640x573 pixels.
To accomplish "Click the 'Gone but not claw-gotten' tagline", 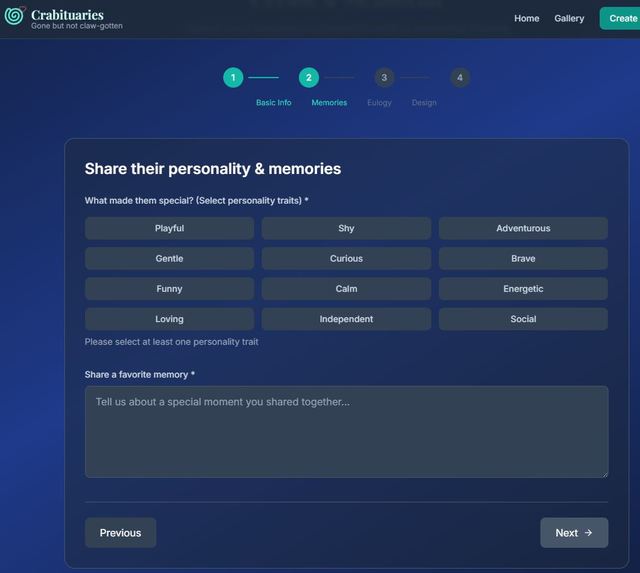I will pos(77,26).
